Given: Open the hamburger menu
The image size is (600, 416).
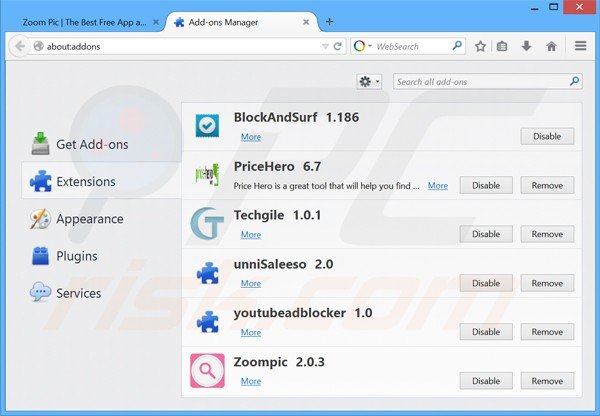Looking at the screenshot, I should click(x=580, y=46).
